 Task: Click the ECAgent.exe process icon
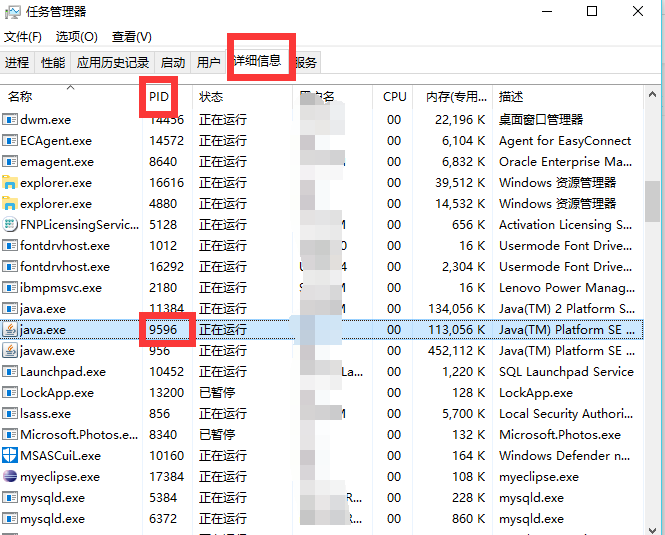pyautogui.click(x=10, y=140)
